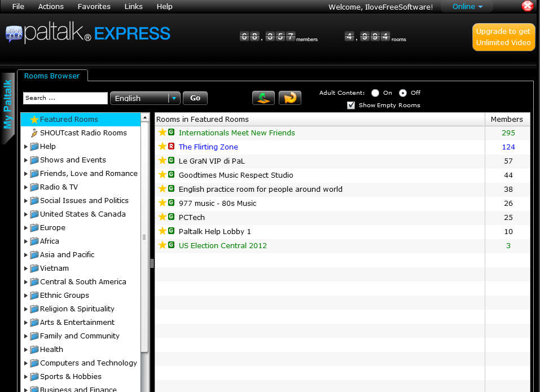Turn Adult Content On

click(x=375, y=93)
